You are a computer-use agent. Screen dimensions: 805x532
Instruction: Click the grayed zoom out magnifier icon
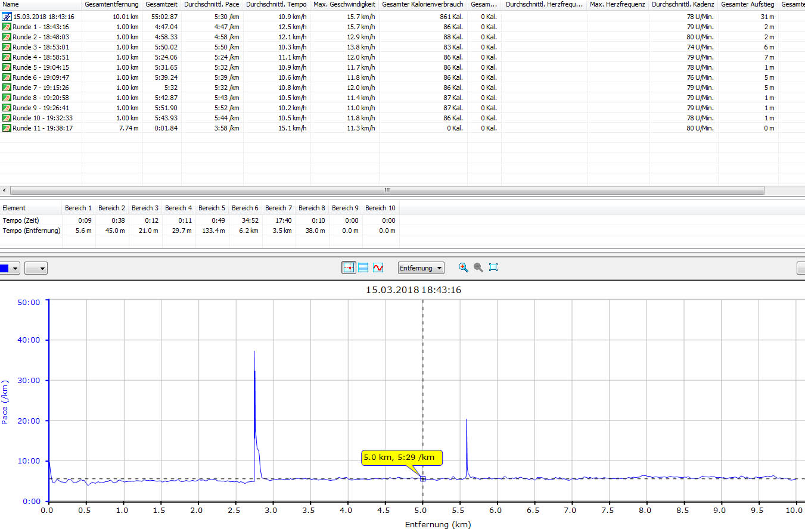point(478,268)
